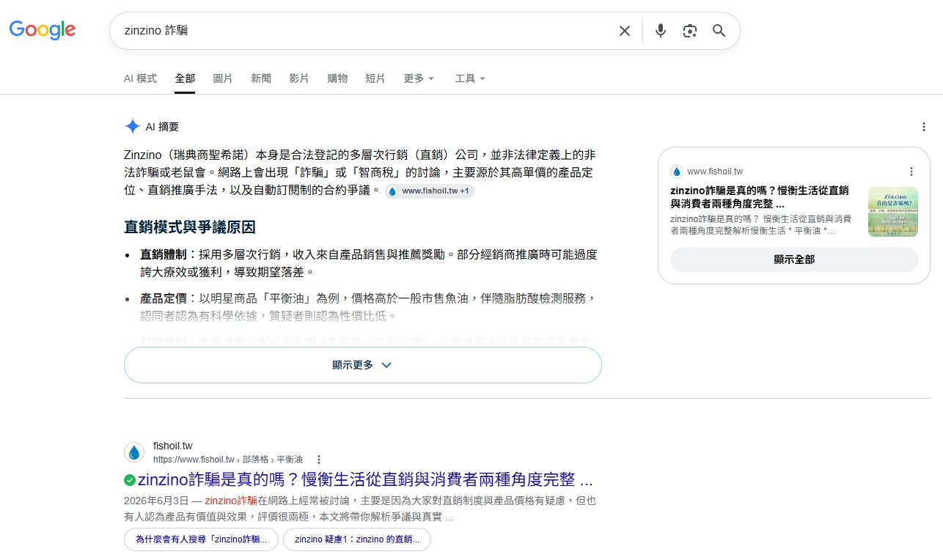Click the zinzino 疑慮1 chip
This screenshot has height=560, width=943.
357,539
